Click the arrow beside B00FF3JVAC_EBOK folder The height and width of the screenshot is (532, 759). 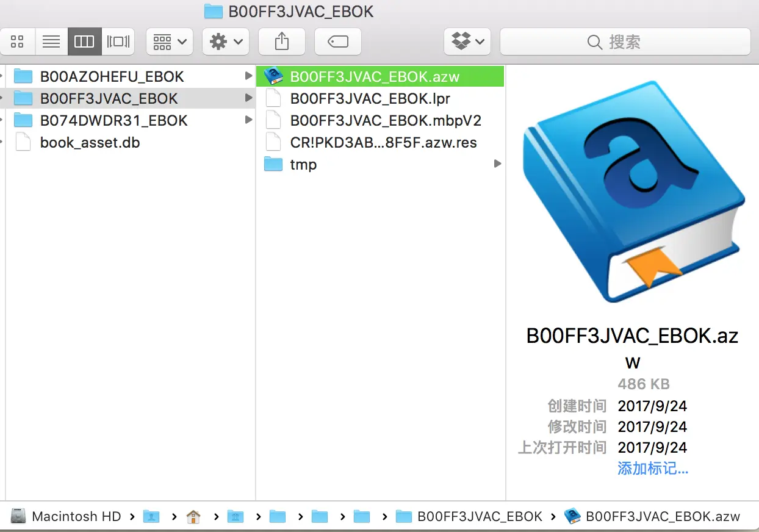tap(248, 98)
